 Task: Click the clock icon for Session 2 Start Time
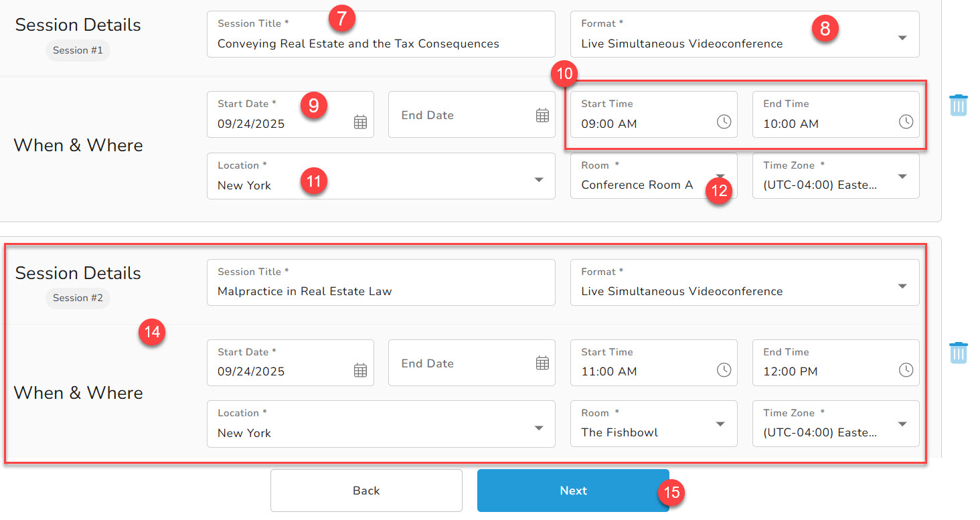pyautogui.click(x=724, y=370)
